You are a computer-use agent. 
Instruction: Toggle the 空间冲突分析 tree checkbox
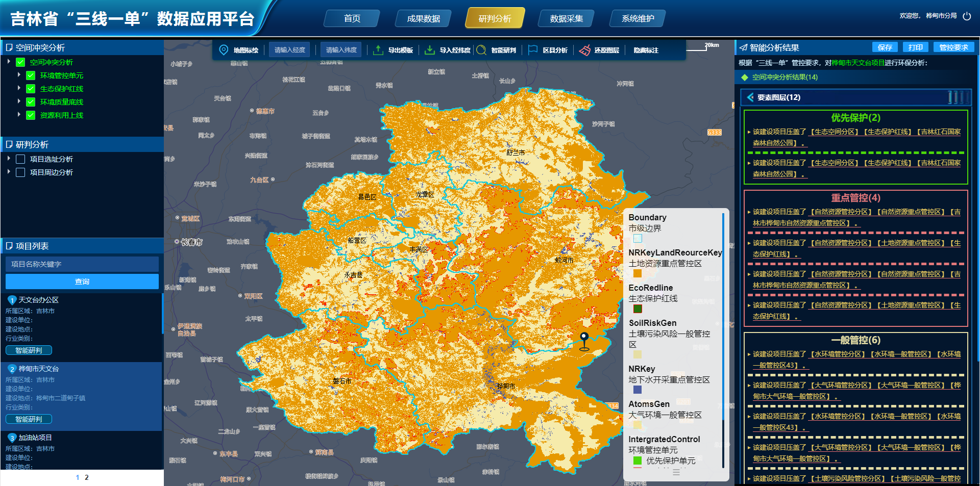pyautogui.click(x=20, y=62)
